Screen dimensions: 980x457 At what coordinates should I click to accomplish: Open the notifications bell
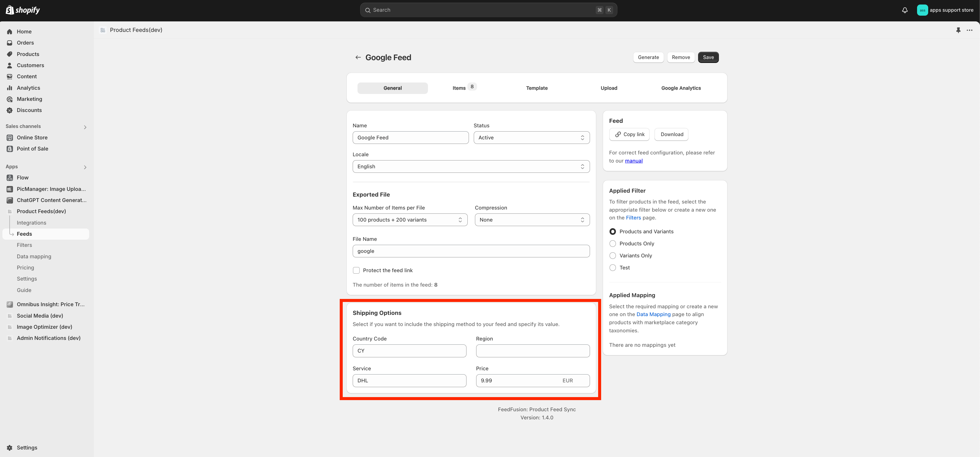[905, 10]
